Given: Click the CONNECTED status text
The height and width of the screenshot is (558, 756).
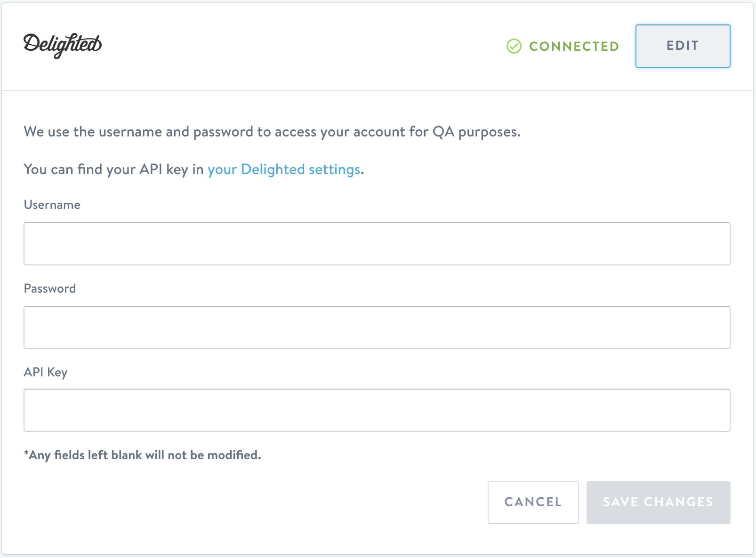Looking at the screenshot, I should click(574, 46).
